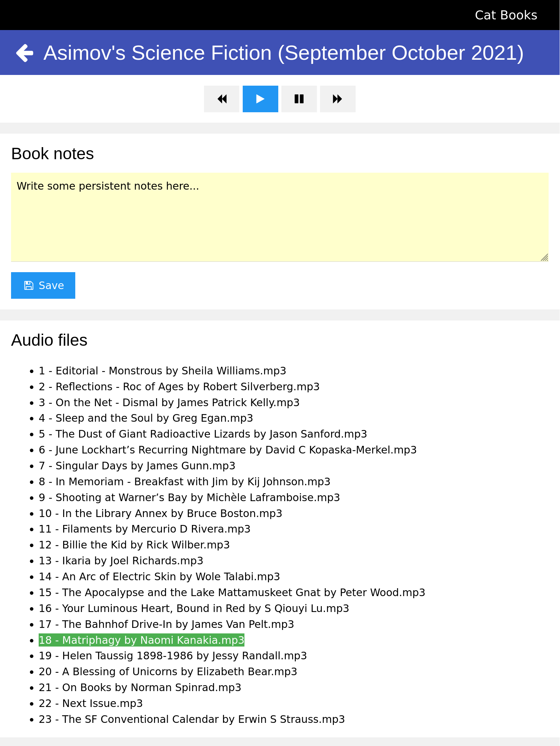Screen dimensions: 560x746
Task: Click the Audio files heading
Action: [49, 340]
